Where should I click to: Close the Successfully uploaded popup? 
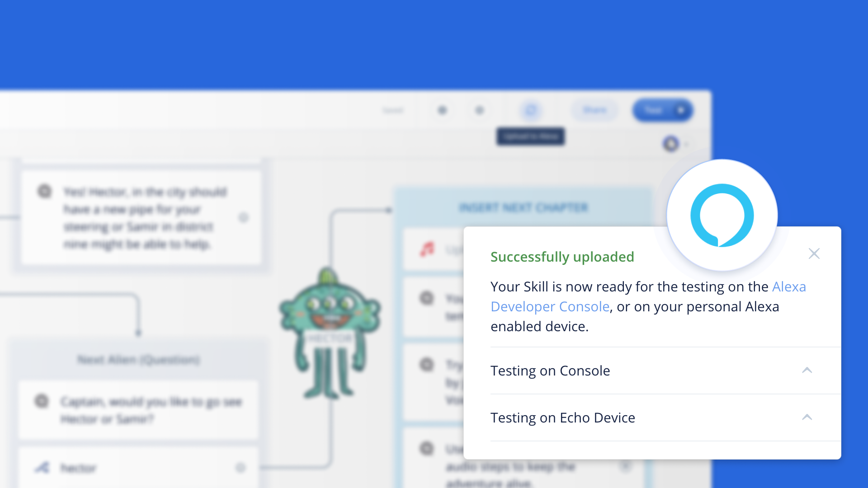(x=814, y=253)
